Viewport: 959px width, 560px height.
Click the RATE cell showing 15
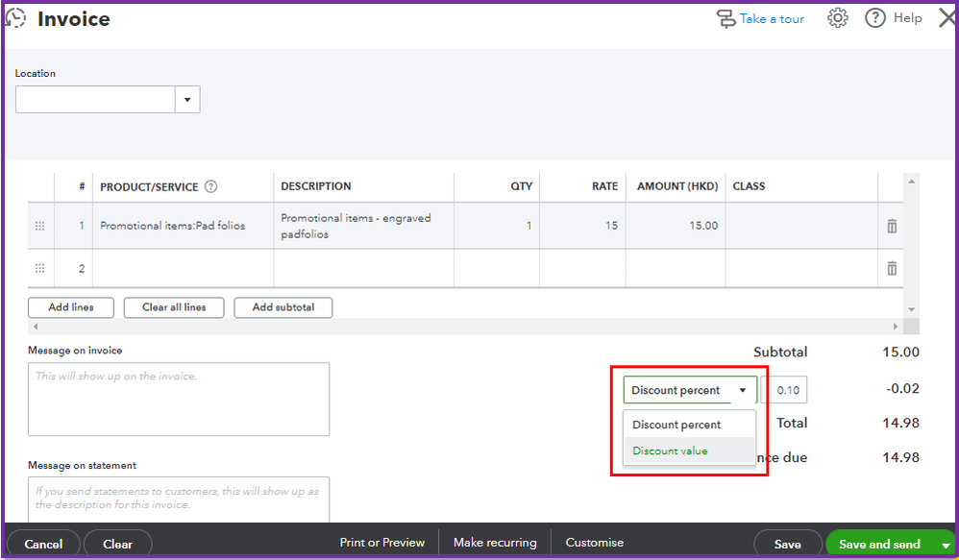(583, 226)
